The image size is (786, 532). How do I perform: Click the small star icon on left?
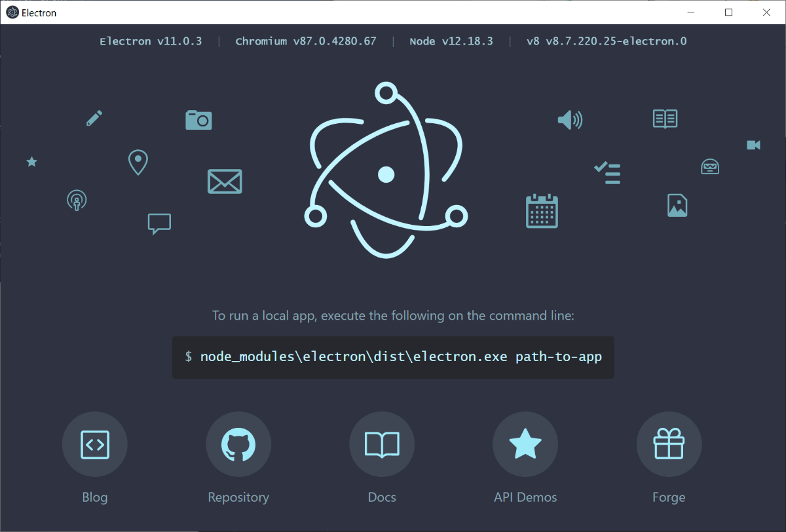point(31,161)
